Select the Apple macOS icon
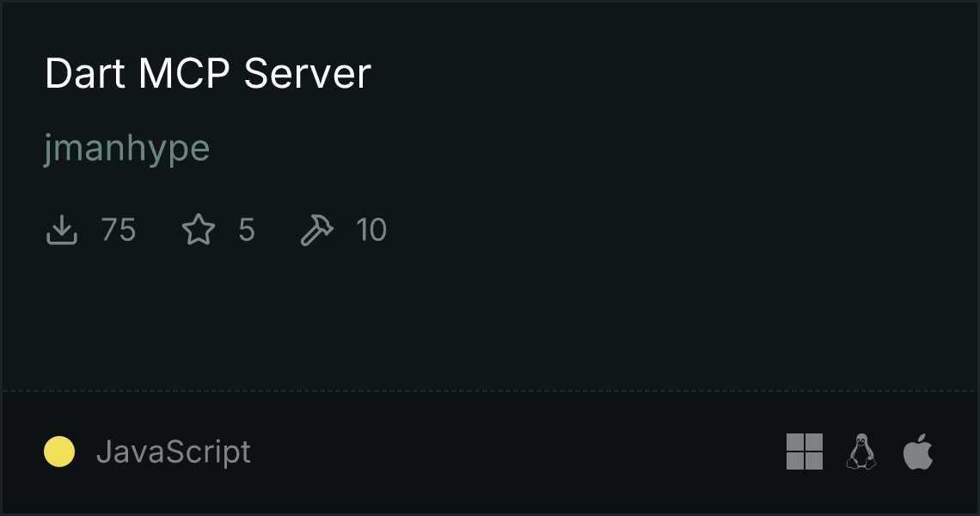This screenshot has width=980, height=516. click(x=918, y=451)
